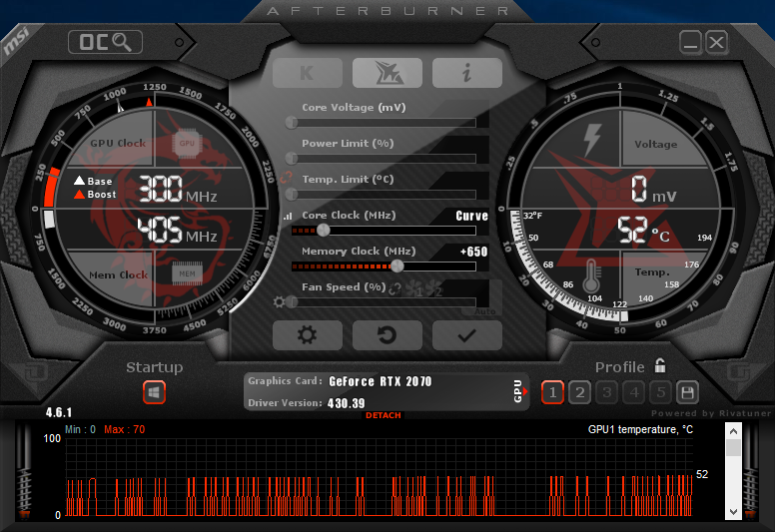Detach the monitoring graph panel

(x=384, y=415)
